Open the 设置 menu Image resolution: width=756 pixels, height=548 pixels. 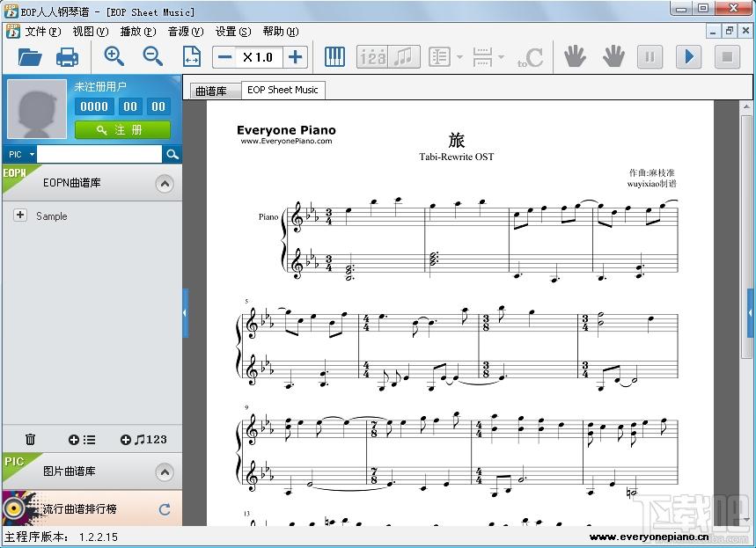[233, 32]
